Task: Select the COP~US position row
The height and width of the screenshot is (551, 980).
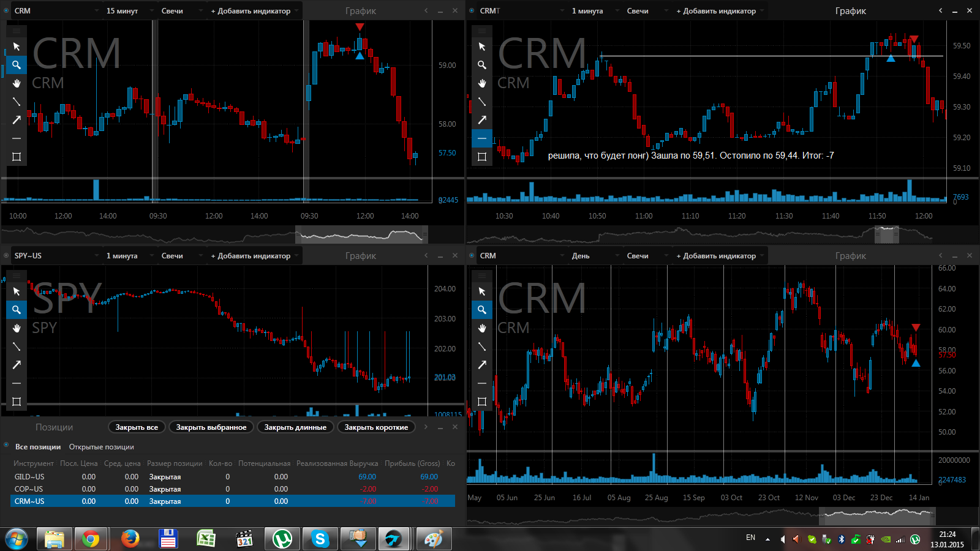Action: (233, 489)
